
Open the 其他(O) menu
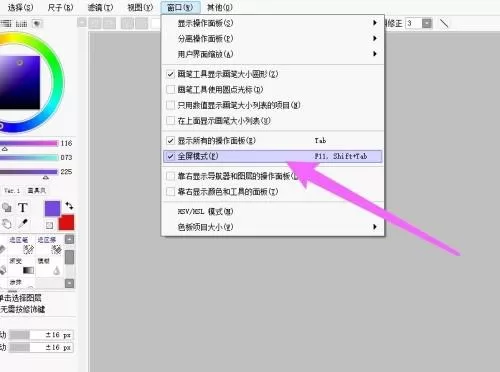[x=220, y=7]
